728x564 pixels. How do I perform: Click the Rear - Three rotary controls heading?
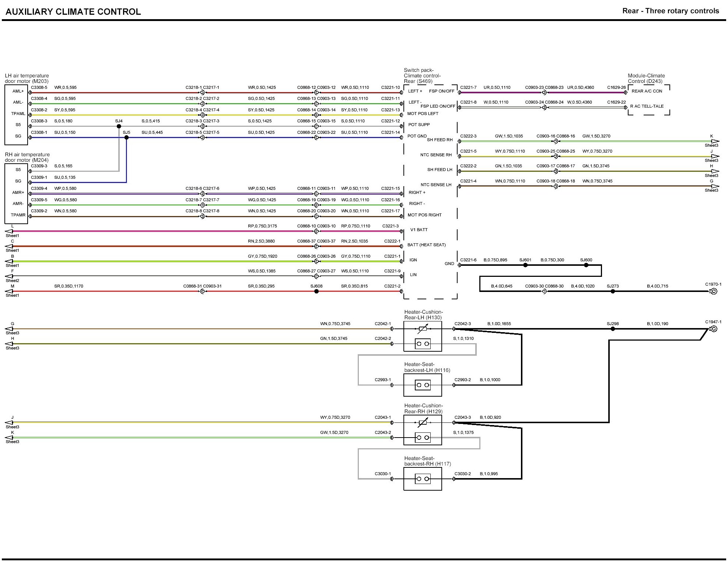click(x=670, y=11)
